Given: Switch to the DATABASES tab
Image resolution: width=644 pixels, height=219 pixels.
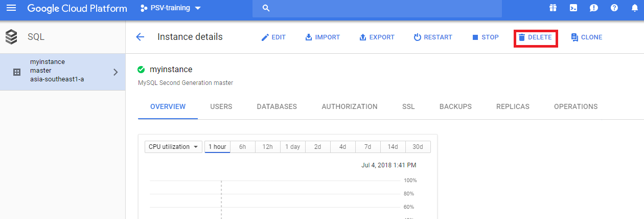Looking at the screenshot, I should 277,107.
